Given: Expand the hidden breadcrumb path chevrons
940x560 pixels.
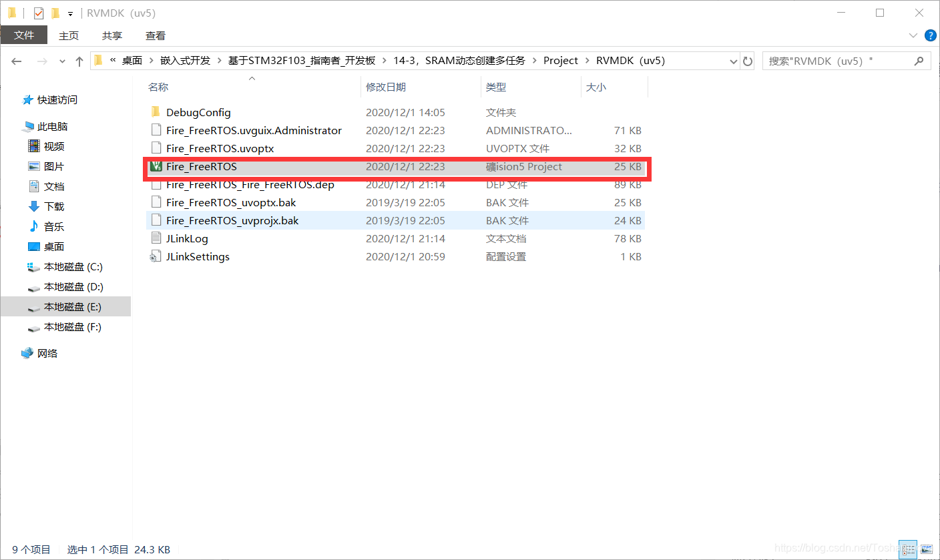Looking at the screenshot, I should [x=113, y=61].
